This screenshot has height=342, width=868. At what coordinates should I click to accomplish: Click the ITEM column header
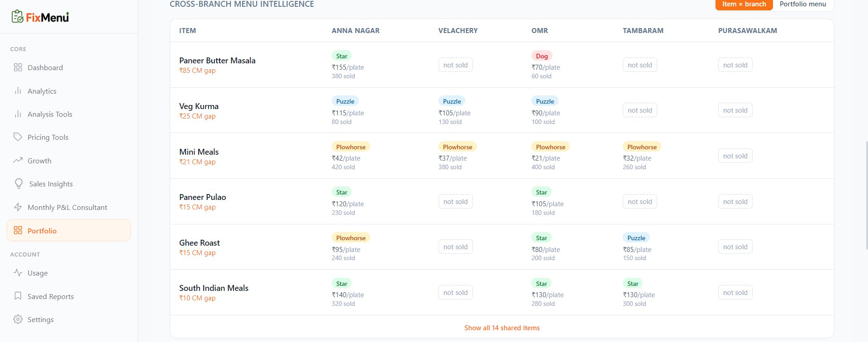tap(187, 31)
